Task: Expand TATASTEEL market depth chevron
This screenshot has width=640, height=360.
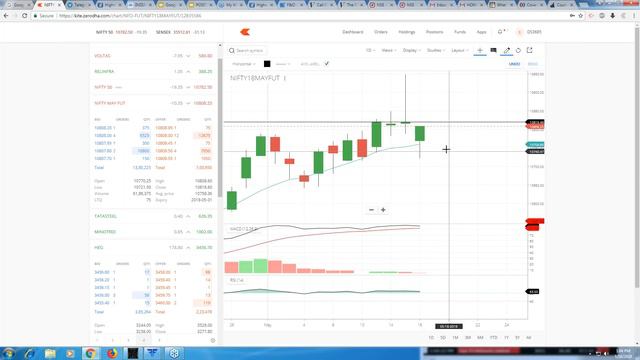Action: pyautogui.click(x=188, y=216)
